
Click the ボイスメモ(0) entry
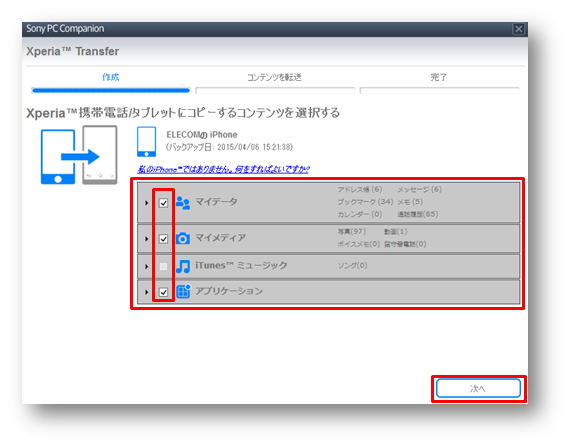coord(358,244)
